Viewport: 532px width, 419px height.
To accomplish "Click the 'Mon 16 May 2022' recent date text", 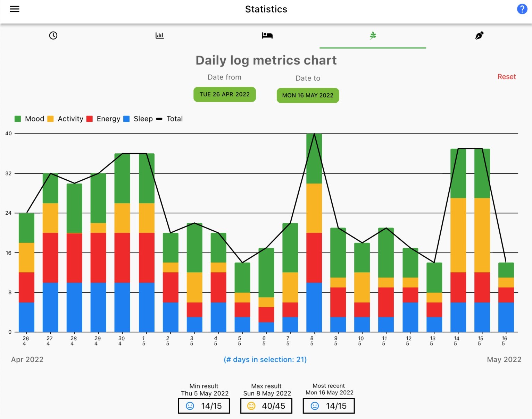I will click(330, 393).
